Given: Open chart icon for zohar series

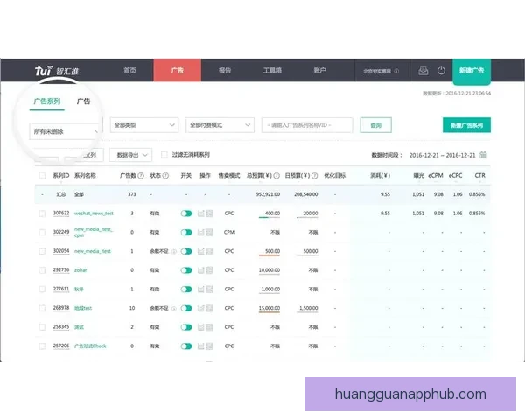Looking at the screenshot, I should pyautogui.click(x=201, y=270).
